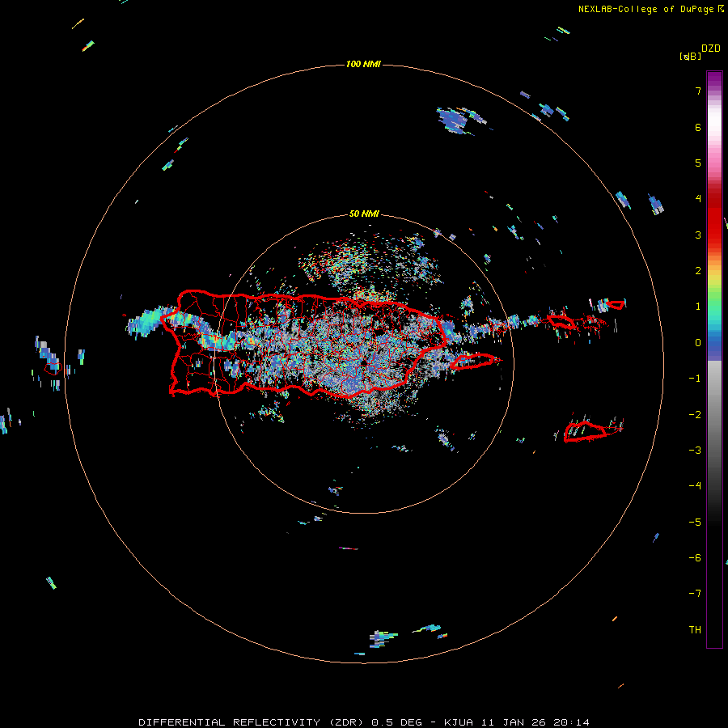Pick the light gray band near -1 dB

click(714, 376)
